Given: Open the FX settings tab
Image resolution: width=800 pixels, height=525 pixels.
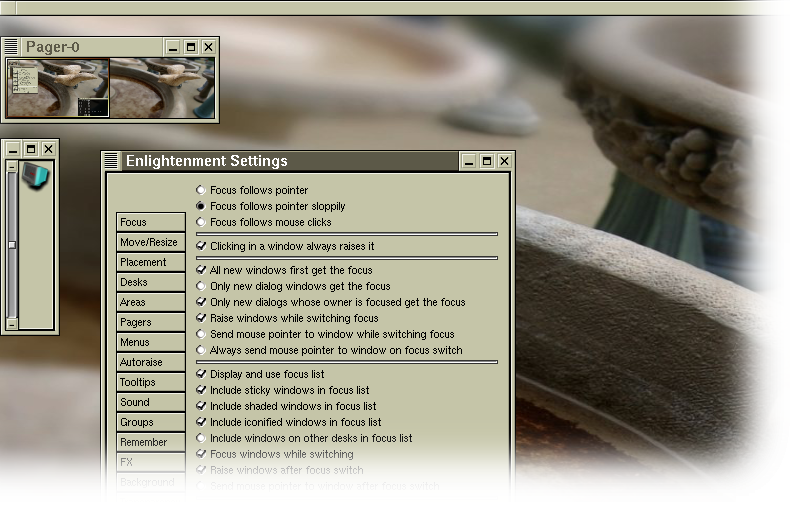Looking at the screenshot, I should tap(151, 462).
